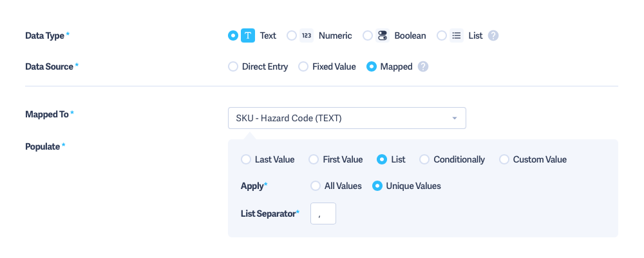The image size is (644, 258).
Task: Click the Data Type label
Action: point(45,36)
